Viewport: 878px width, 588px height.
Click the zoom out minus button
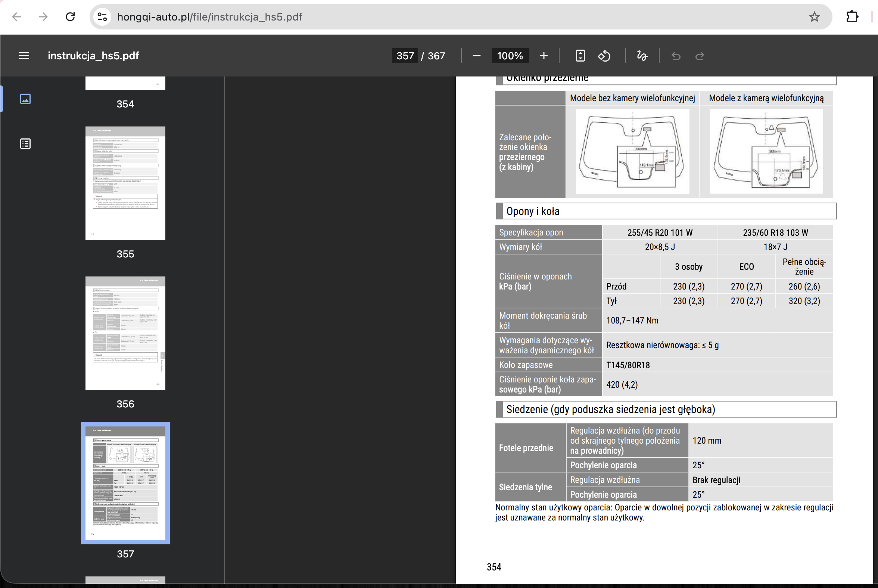pyautogui.click(x=477, y=56)
